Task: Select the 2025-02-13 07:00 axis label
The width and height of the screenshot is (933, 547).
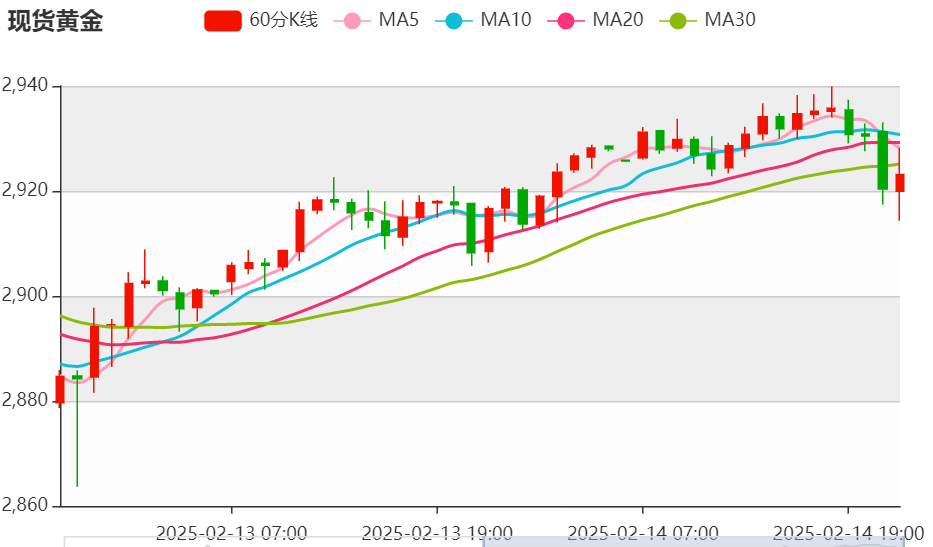Action: click(x=232, y=532)
